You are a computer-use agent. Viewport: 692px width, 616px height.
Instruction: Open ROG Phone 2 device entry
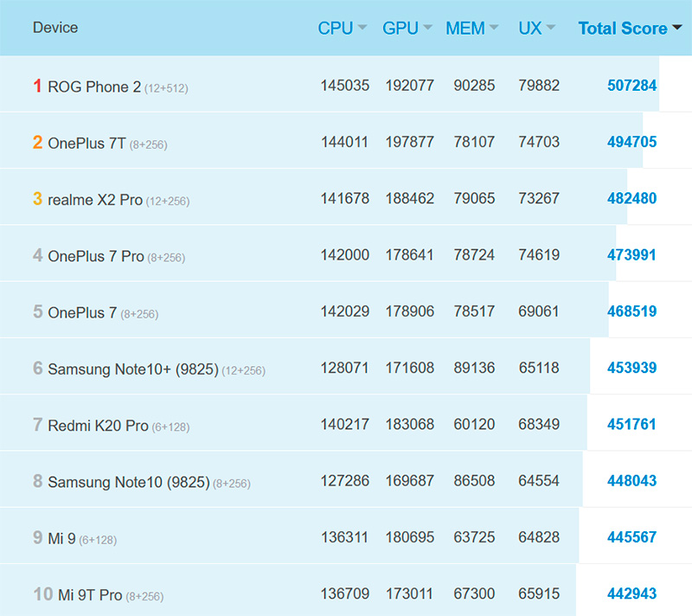point(94,87)
